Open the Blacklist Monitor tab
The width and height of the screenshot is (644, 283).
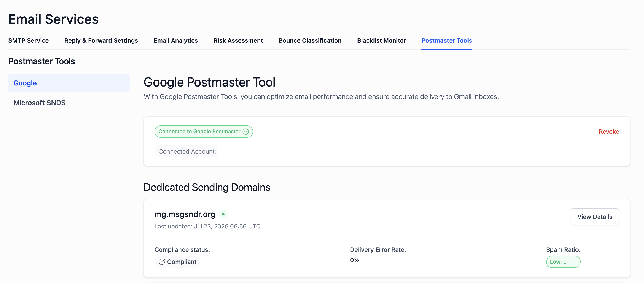[x=381, y=40]
